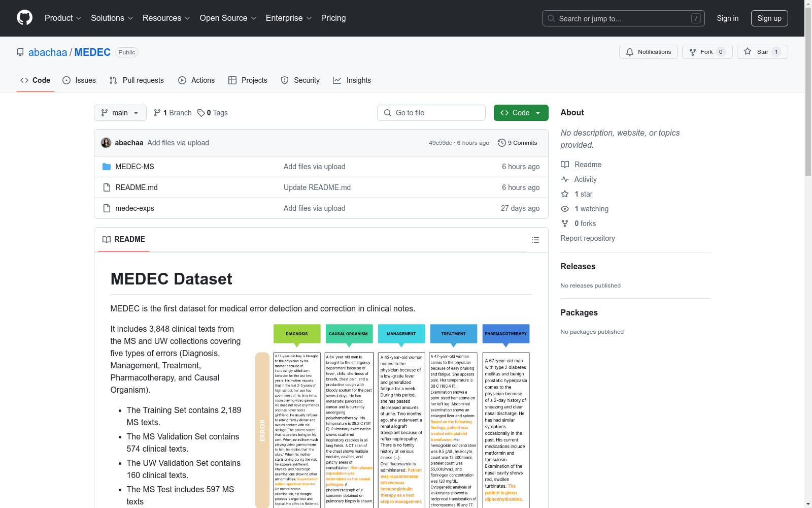
Task: Click the Insights graph icon
Action: pyautogui.click(x=337, y=80)
